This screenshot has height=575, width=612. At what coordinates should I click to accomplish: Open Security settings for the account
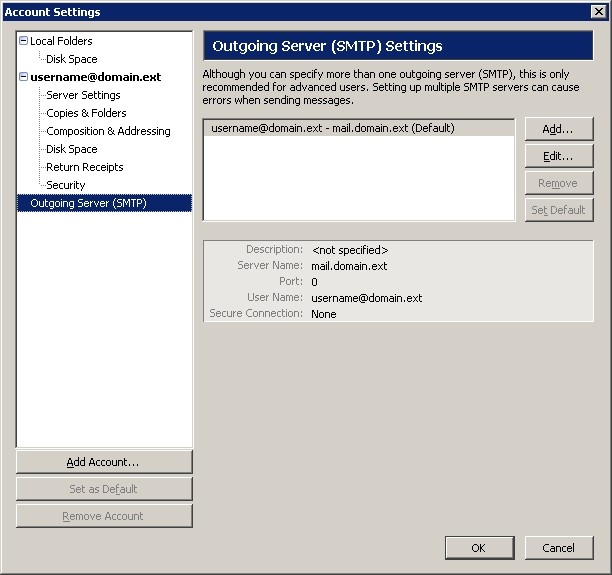(x=66, y=185)
